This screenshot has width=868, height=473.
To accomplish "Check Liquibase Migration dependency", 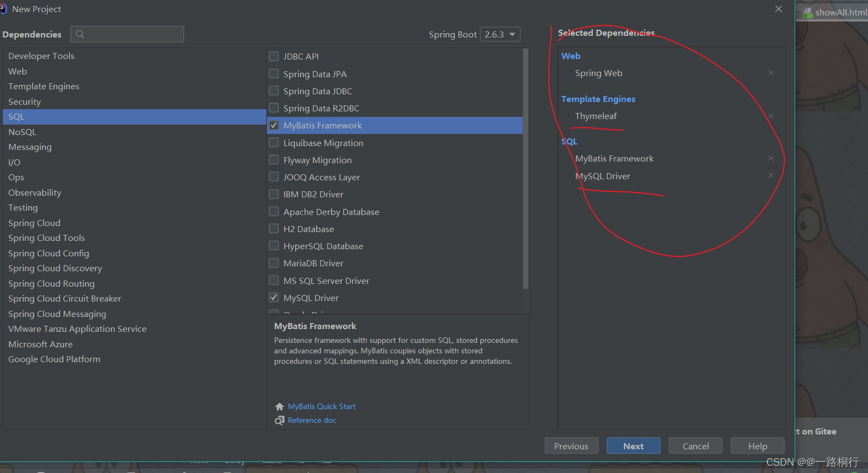I will pyautogui.click(x=274, y=142).
